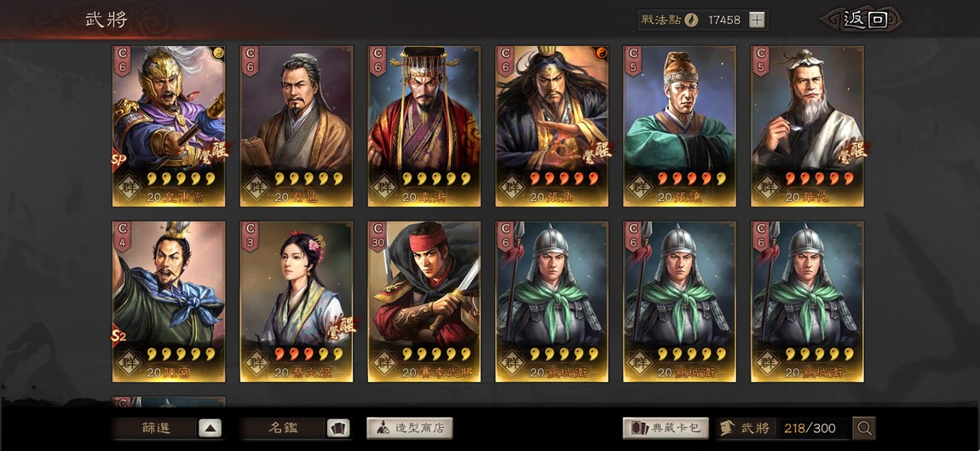Click the plus icon beside 戰法點 17458
The image size is (980, 451).
pos(757,20)
